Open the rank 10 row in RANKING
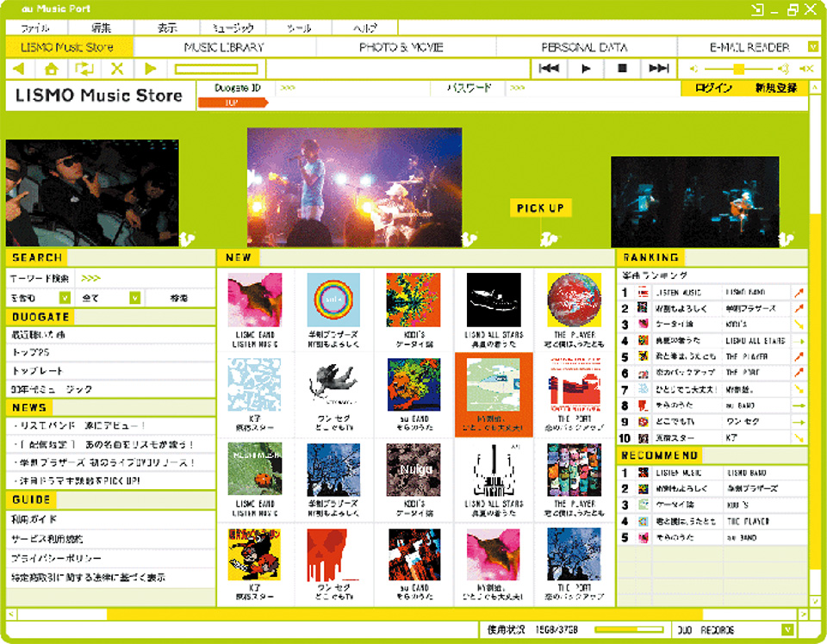Screen dimensions: 827x644 pos(712,438)
